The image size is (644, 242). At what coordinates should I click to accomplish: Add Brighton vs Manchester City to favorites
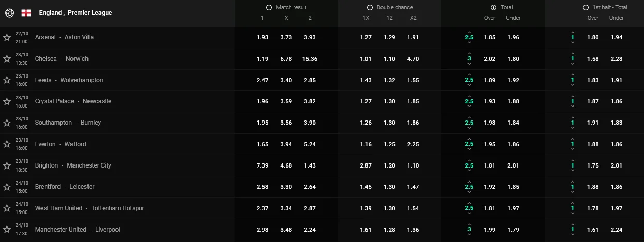pos(7,165)
